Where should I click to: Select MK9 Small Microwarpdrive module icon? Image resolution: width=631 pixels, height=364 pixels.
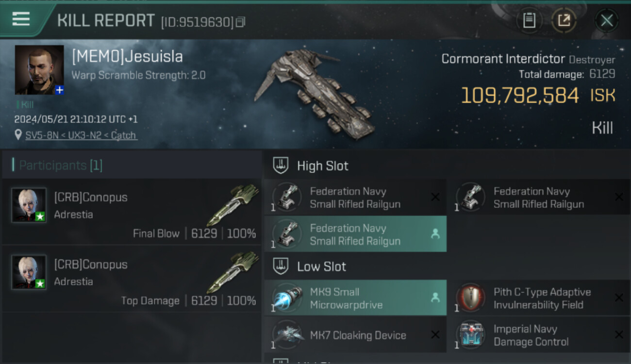(x=287, y=298)
